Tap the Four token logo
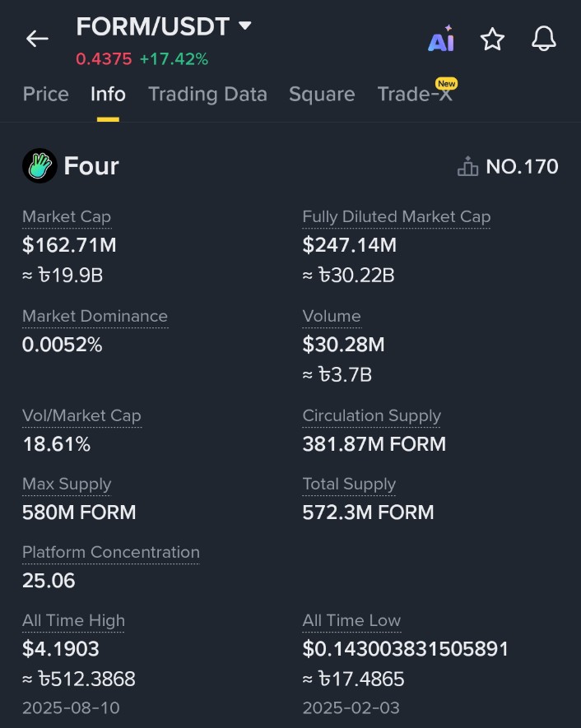Viewport: 581px width, 728px height. click(39, 166)
